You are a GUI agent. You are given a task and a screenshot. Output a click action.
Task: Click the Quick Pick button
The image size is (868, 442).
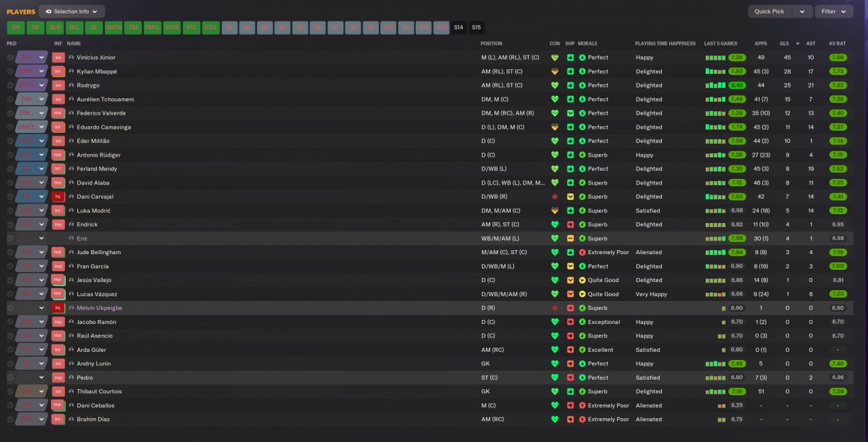(769, 12)
